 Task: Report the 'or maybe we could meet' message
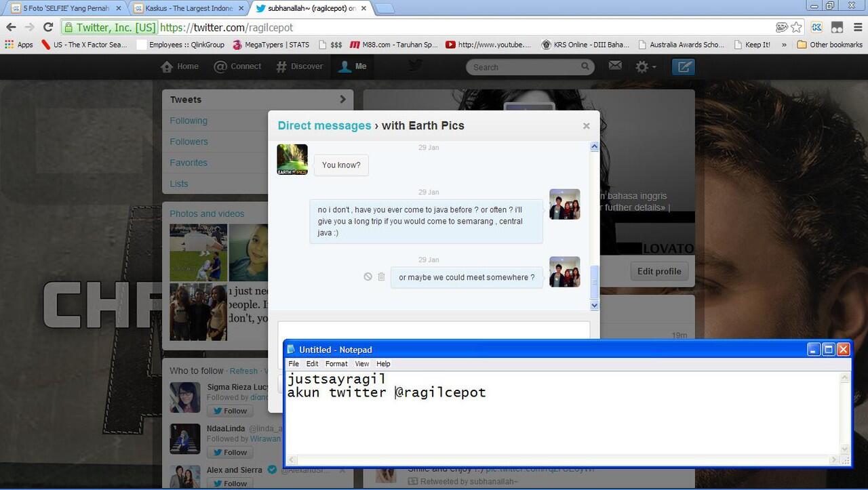tap(368, 277)
